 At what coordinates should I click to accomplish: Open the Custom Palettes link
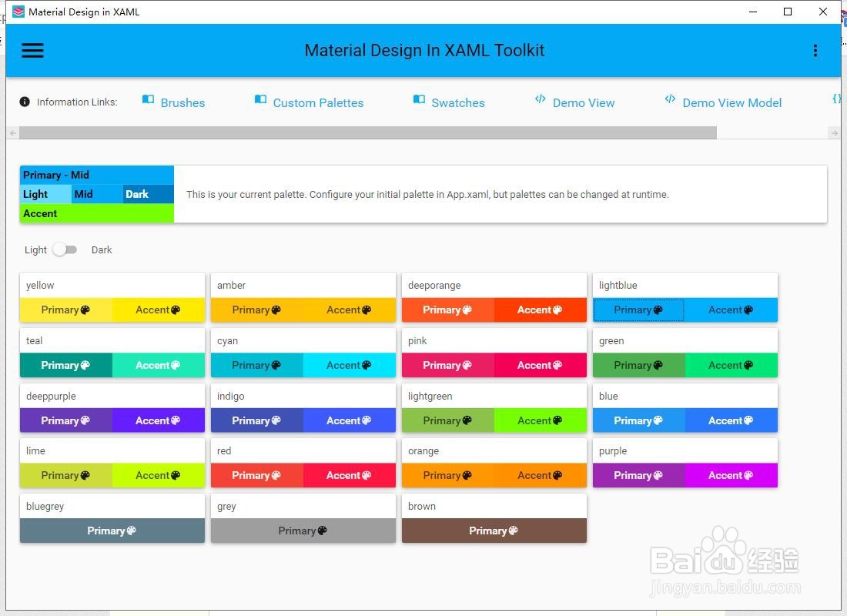(318, 102)
